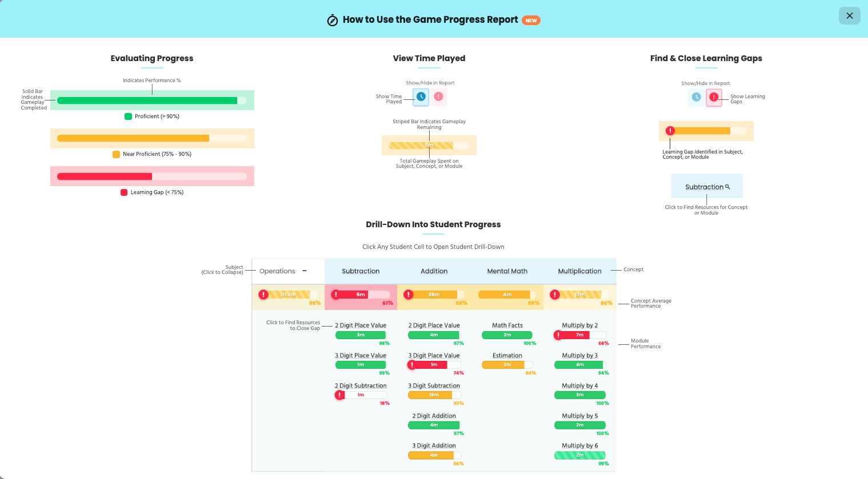Image resolution: width=868 pixels, height=479 pixels.
Task: Click the alert icon on the 74% 3 Digit Place Value bar
Action: tap(411, 365)
